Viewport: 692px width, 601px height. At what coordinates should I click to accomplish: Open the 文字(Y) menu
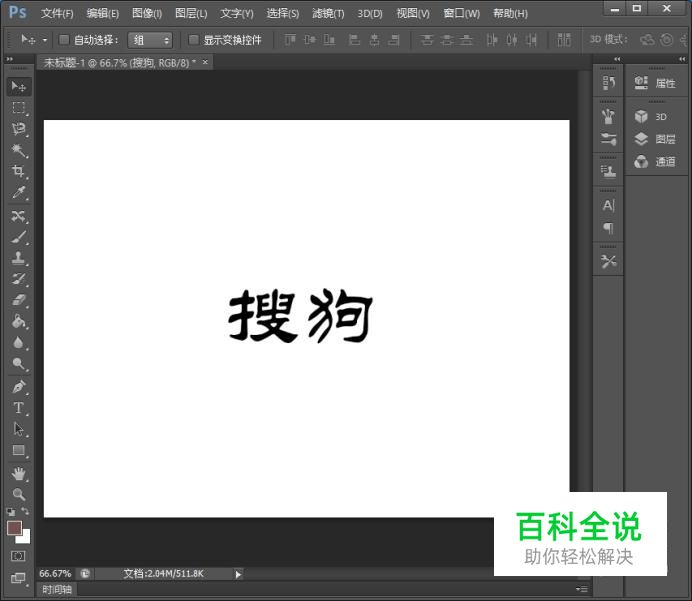237,14
